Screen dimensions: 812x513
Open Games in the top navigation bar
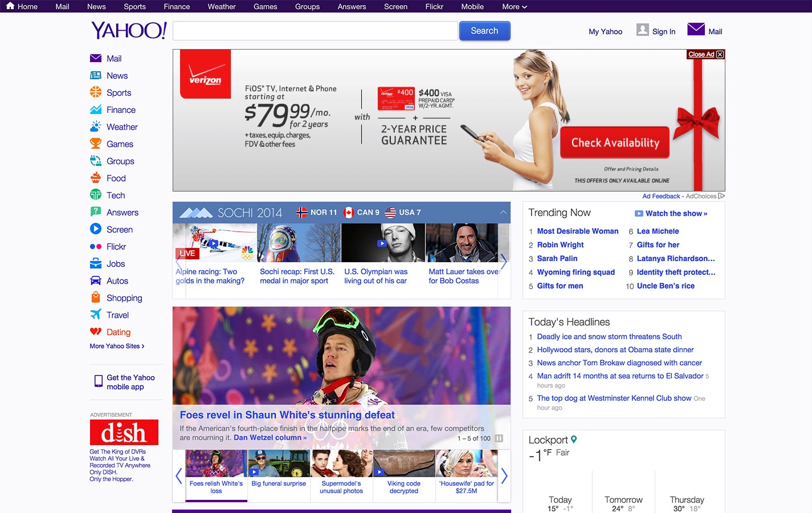tap(266, 6)
